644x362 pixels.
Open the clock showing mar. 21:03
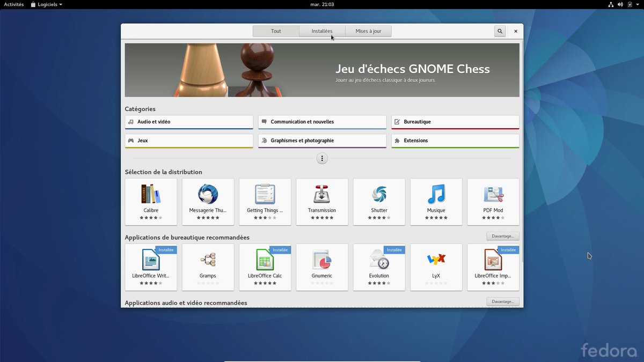click(322, 4)
